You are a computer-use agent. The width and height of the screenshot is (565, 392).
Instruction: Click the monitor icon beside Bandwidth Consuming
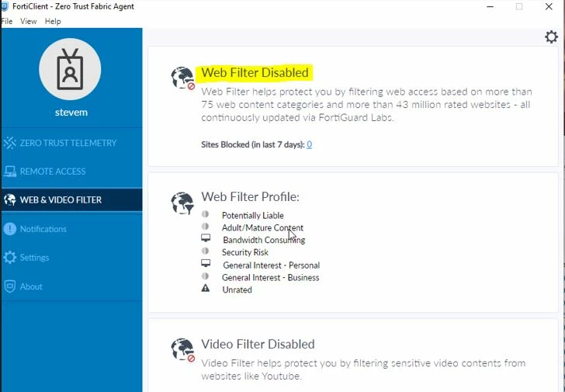click(206, 238)
